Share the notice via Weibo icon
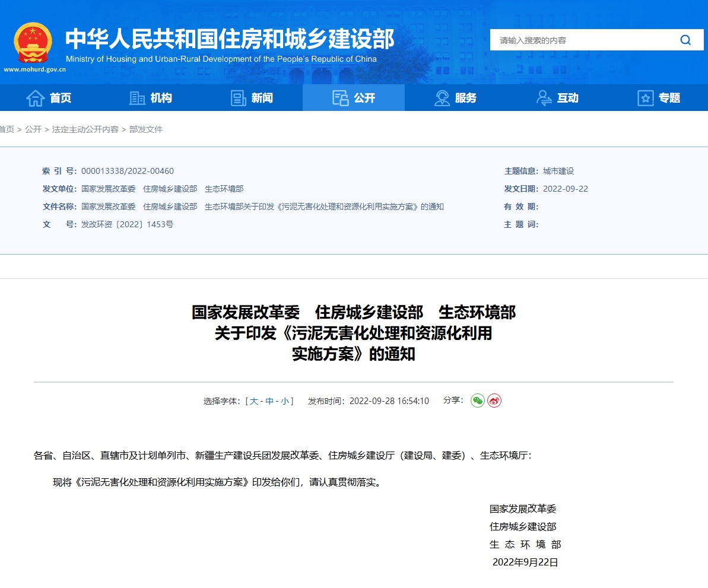The image size is (708, 588). 494,401
